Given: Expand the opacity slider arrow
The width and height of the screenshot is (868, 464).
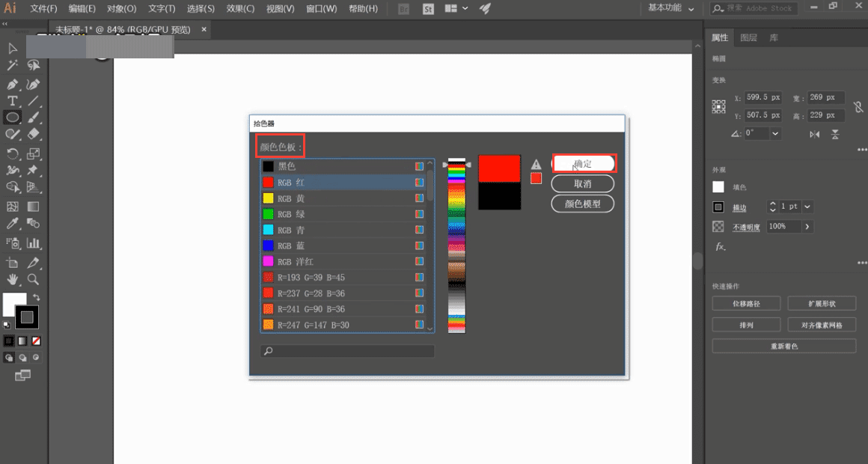Looking at the screenshot, I should (807, 227).
